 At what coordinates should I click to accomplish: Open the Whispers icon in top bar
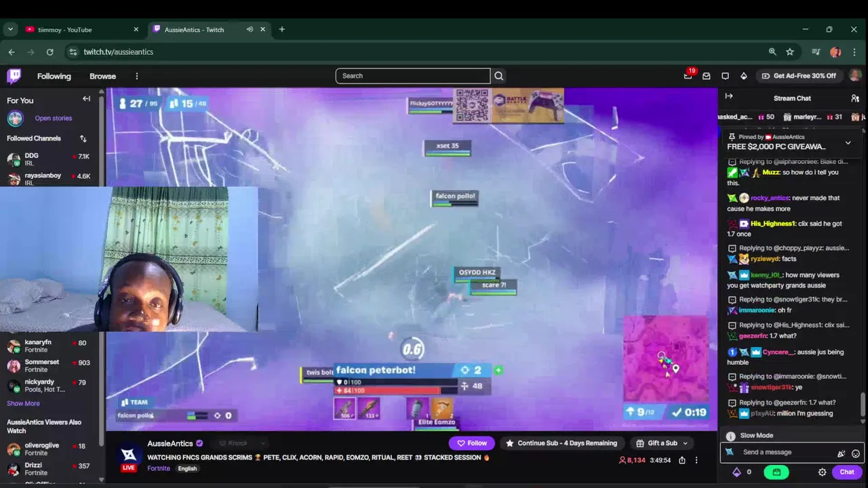[x=725, y=76]
